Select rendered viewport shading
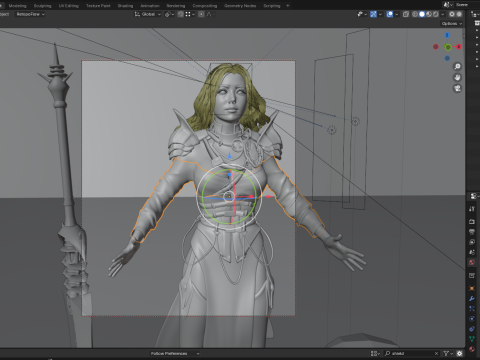Screen dimensions: 480x360 click(x=436, y=14)
